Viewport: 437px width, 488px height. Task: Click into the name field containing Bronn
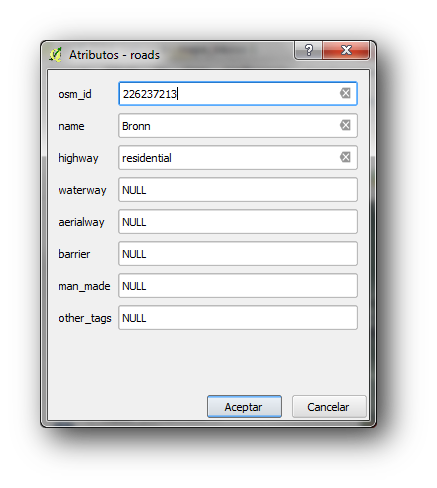point(238,126)
